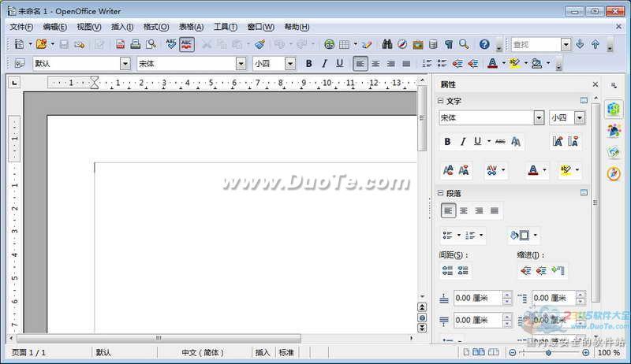The height and width of the screenshot is (364, 631).
Task: Toggle Centered alignment in formatting toolbar
Action: click(x=375, y=64)
